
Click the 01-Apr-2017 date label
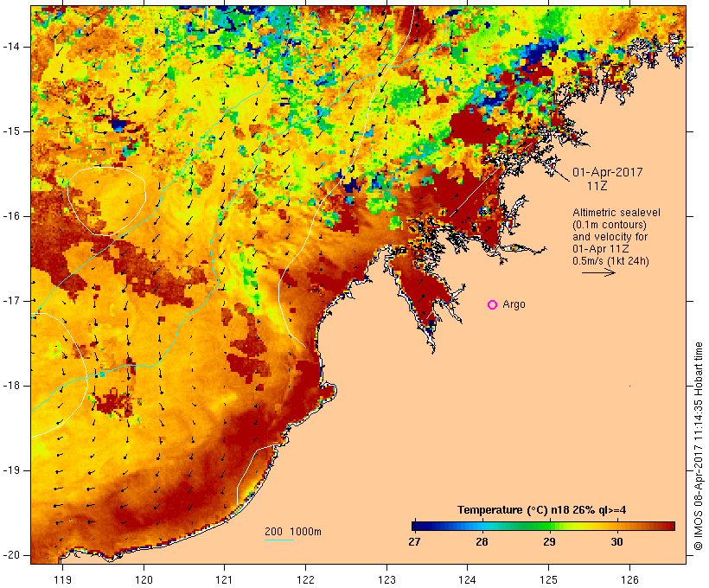pos(608,172)
